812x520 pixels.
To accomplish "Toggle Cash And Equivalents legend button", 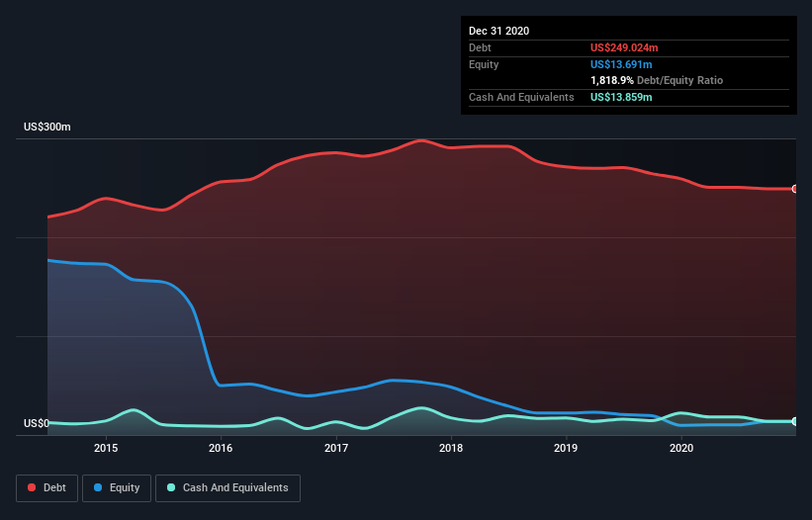I will point(227,488).
